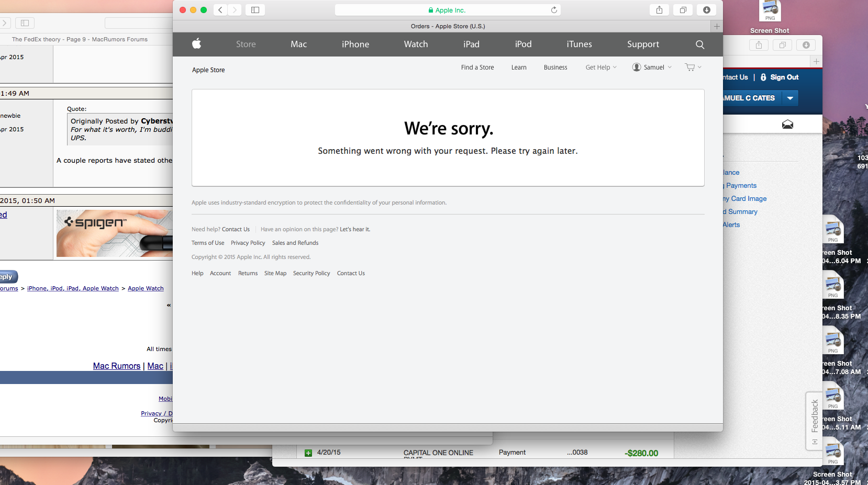The width and height of the screenshot is (868, 485).
Task: Open the Mac section
Action: coord(299,44)
